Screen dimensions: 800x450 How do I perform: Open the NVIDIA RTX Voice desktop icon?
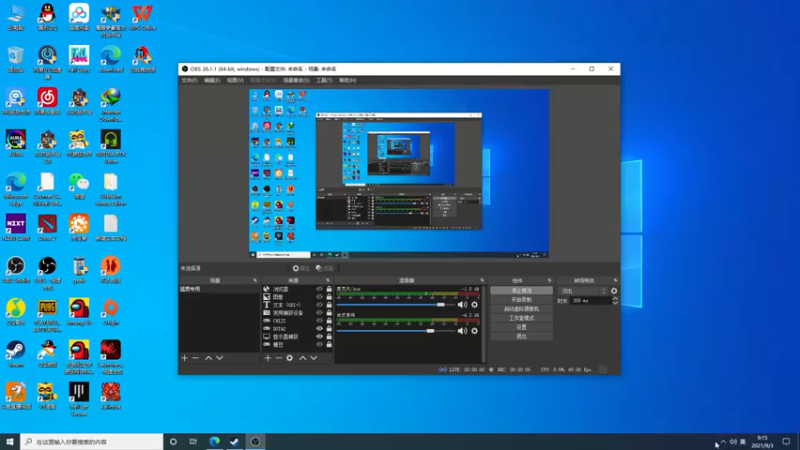[111, 146]
